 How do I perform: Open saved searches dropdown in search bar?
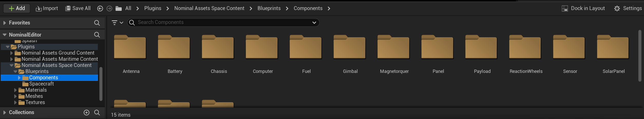pos(314,23)
